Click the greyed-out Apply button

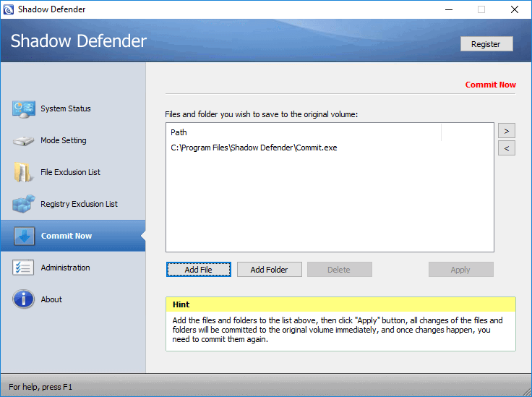click(x=460, y=270)
